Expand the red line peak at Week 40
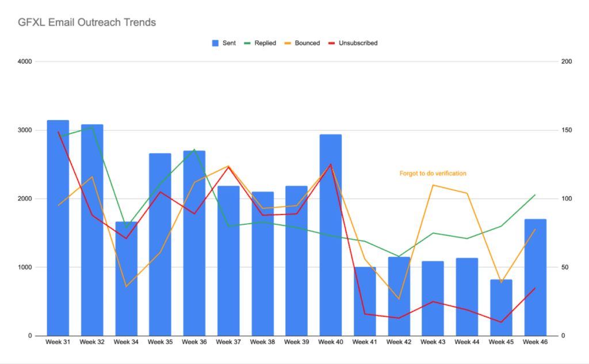The width and height of the screenshot is (589, 364). pyautogui.click(x=331, y=163)
